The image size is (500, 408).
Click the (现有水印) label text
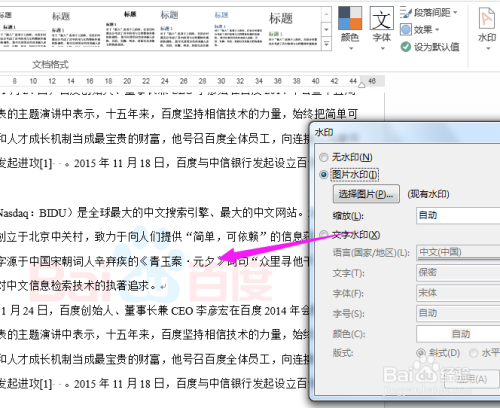(x=428, y=194)
